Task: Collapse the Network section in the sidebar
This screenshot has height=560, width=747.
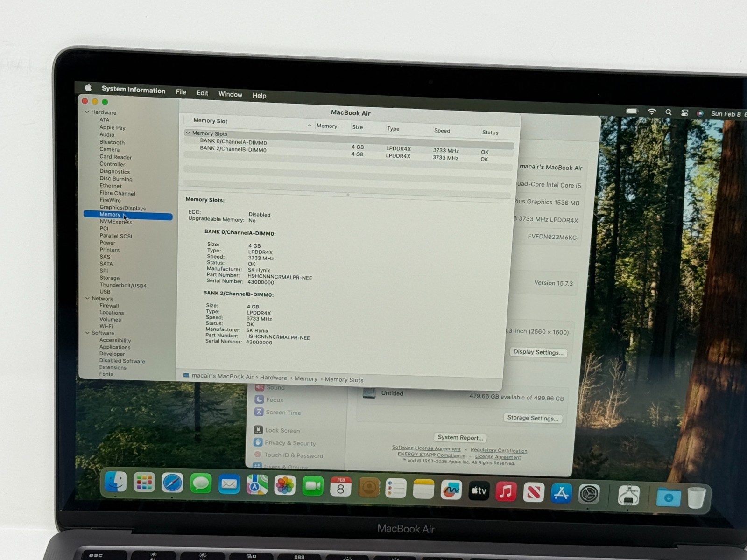Action: click(x=87, y=298)
